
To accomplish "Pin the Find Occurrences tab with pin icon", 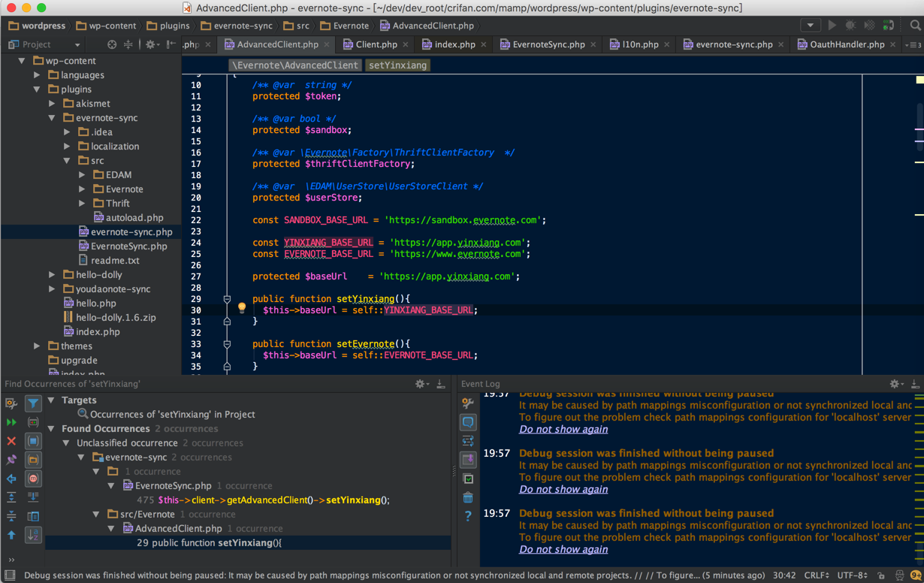I will coord(11,460).
